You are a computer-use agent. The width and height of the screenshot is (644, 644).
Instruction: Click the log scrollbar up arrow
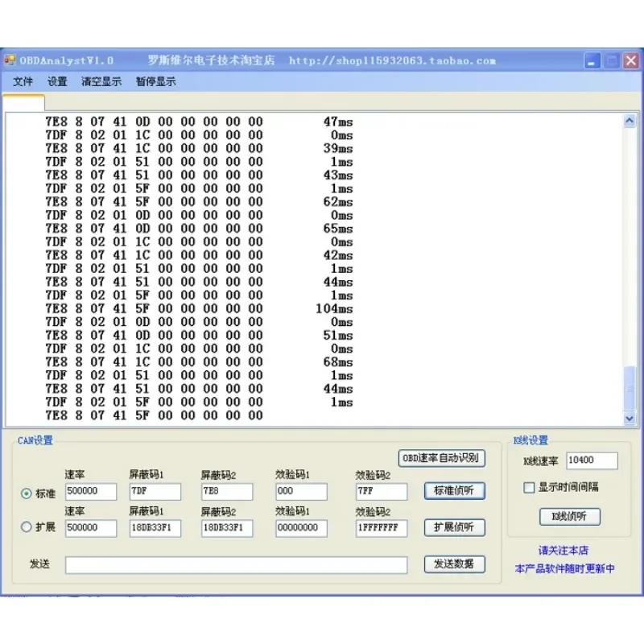(x=630, y=121)
